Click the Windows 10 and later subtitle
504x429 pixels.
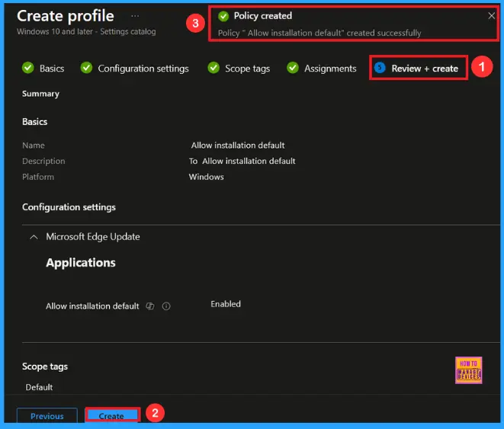coord(86,31)
